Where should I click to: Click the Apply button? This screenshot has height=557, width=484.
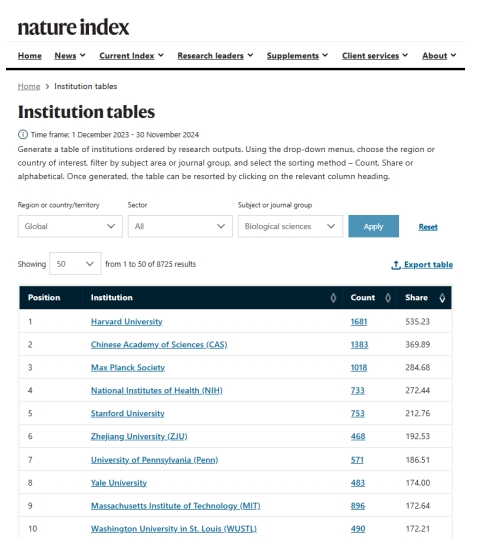click(373, 226)
